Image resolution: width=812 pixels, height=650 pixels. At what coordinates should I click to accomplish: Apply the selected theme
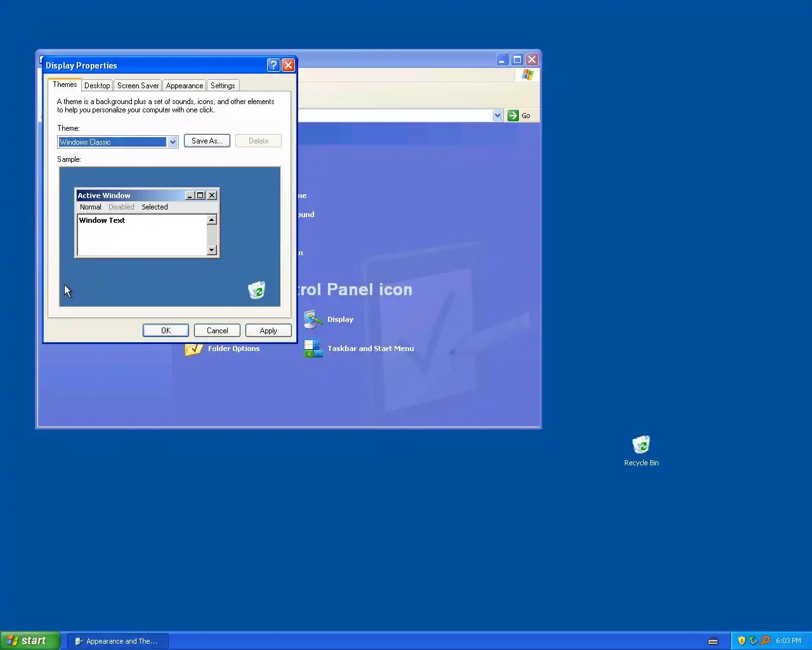(x=268, y=331)
